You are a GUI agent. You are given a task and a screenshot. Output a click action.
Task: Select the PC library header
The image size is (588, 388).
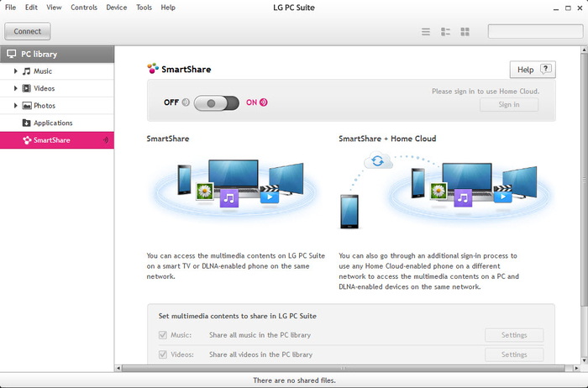coord(57,54)
